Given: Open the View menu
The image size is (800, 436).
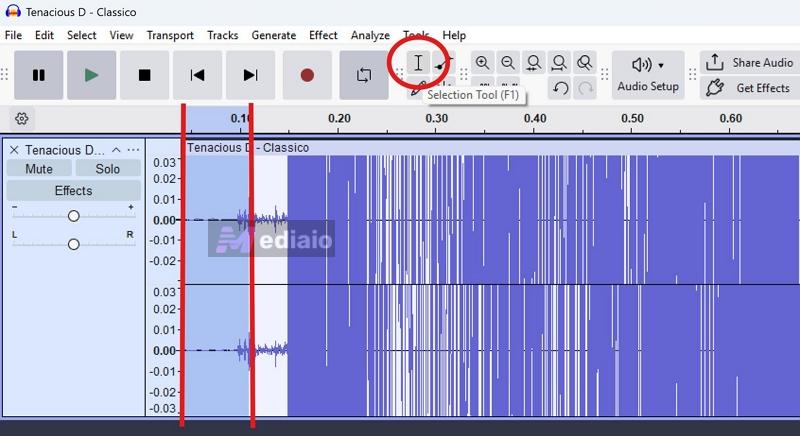Looking at the screenshot, I should coord(121,35).
